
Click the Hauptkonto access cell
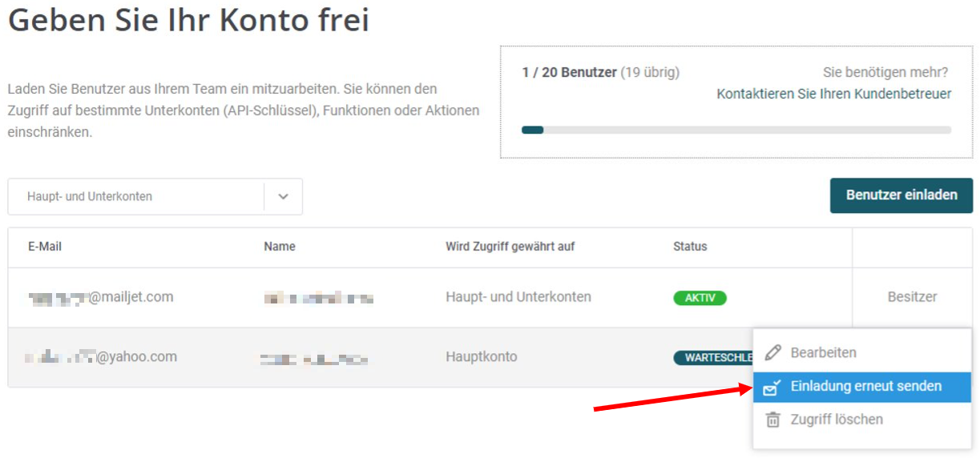tap(482, 357)
